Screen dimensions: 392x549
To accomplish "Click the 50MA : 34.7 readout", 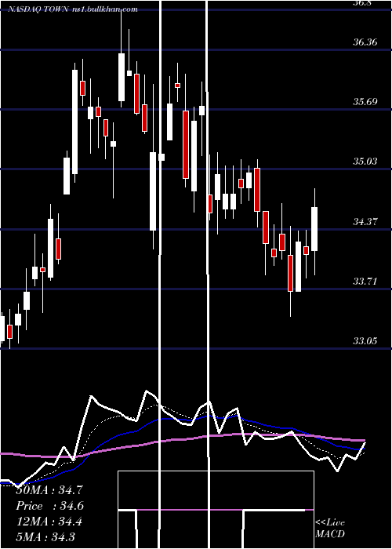I will pyautogui.click(x=49, y=490).
